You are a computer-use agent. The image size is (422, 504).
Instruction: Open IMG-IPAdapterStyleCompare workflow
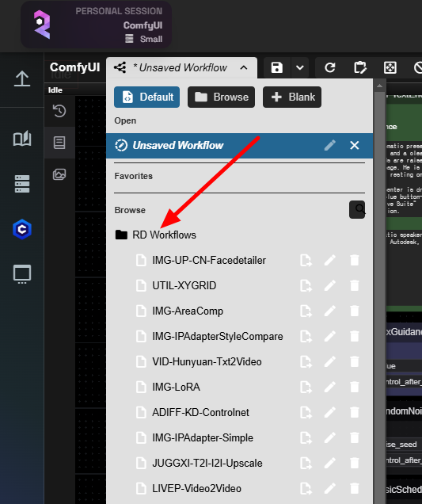[x=218, y=336]
